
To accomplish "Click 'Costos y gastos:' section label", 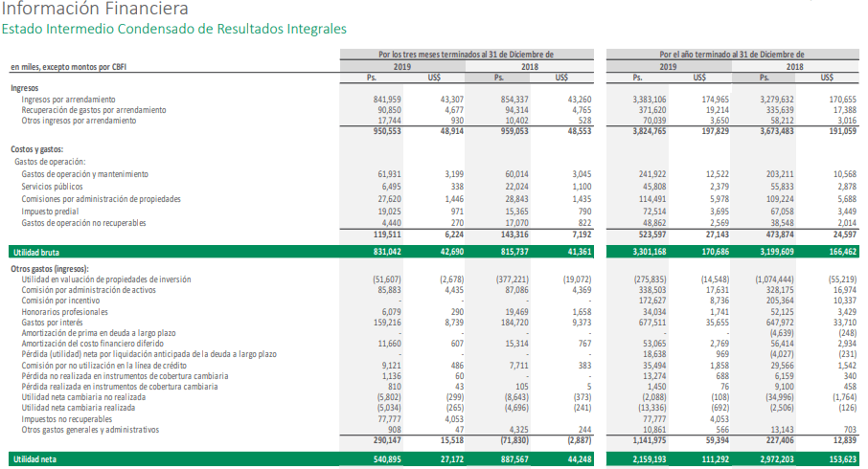I will (x=37, y=149).
